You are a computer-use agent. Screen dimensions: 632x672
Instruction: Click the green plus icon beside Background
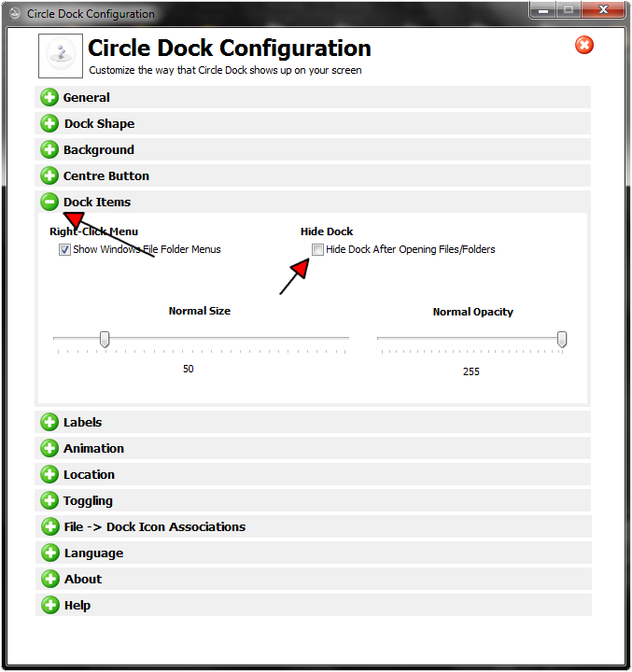click(49, 150)
